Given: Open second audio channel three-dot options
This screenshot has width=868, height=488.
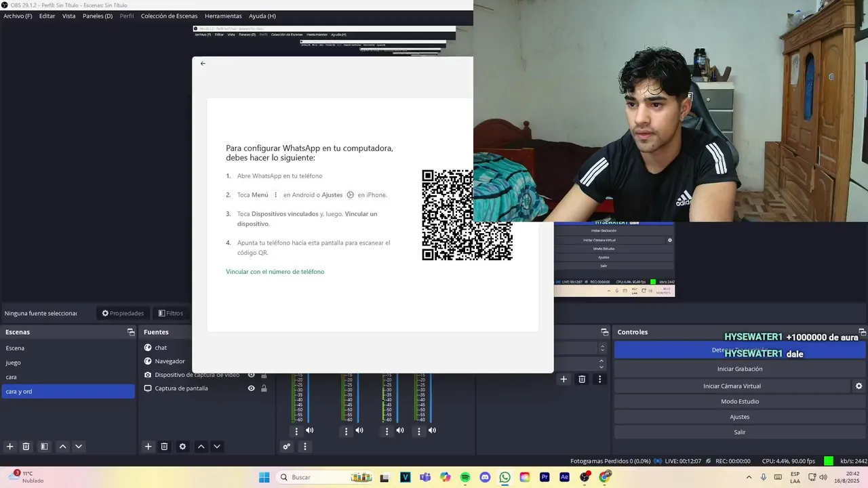Looking at the screenshot, I should coord(346,431).
